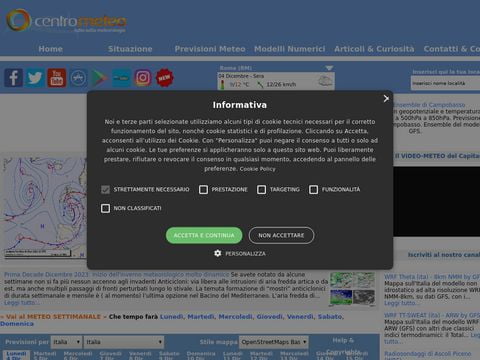The height and width of the screenshot is (360, 480).
Task: Open the second Italia region dropdown
Action: pos(124,342)
